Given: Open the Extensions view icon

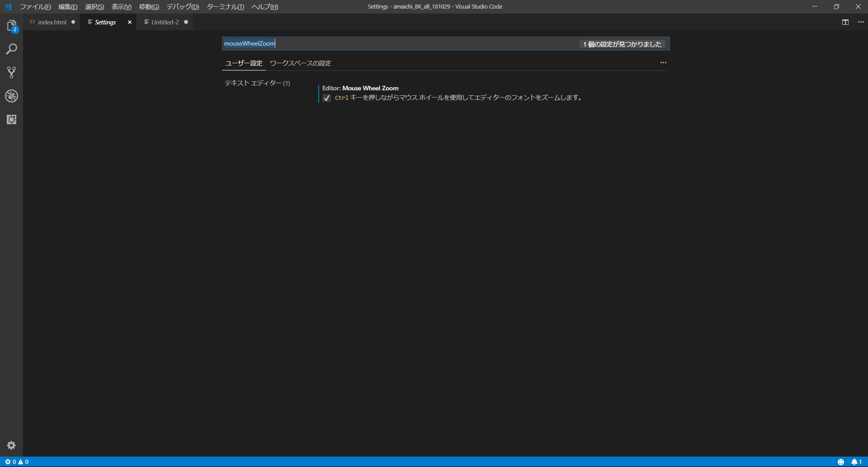Looking at the screenshot, I should 12,119.
